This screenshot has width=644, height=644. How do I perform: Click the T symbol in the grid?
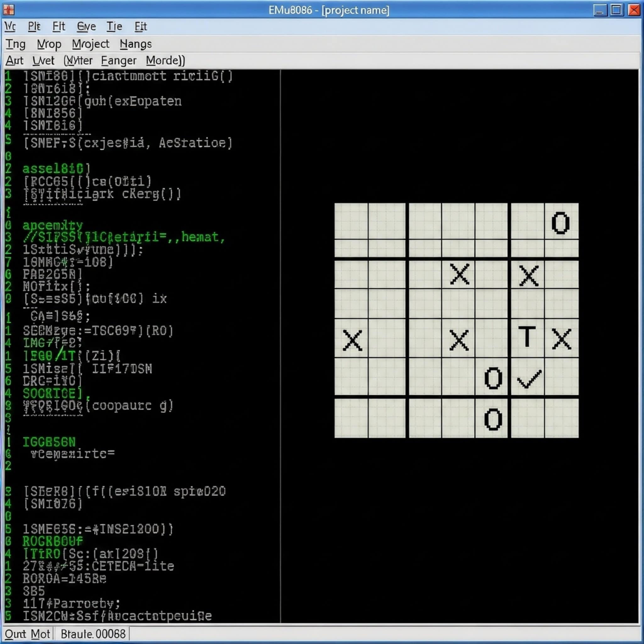point(527,337)
